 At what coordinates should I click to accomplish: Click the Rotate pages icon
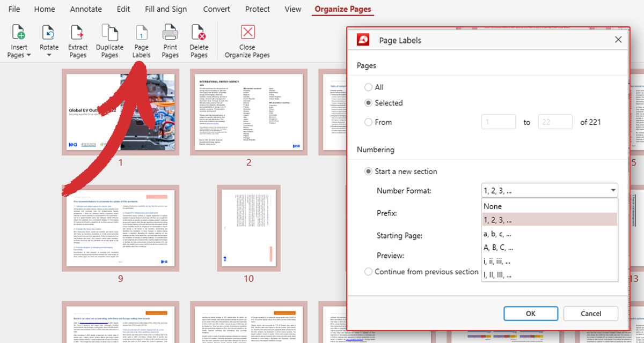coord(49,32)
